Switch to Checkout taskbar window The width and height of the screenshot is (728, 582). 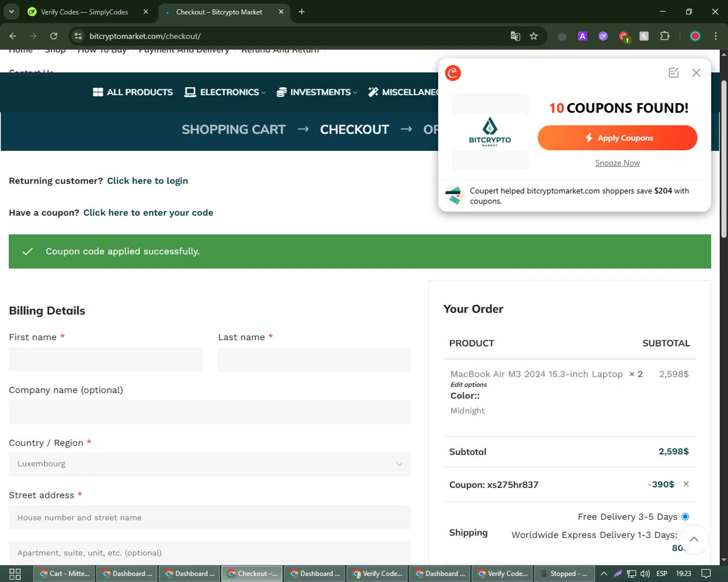pyautogui.click(x=252, y=574)
